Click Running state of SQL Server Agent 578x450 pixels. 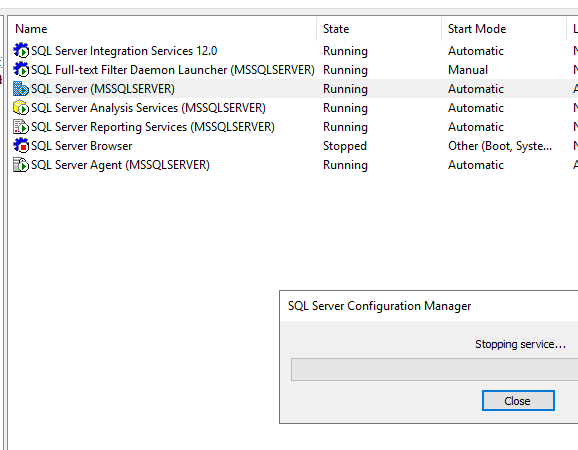(345, 165)
